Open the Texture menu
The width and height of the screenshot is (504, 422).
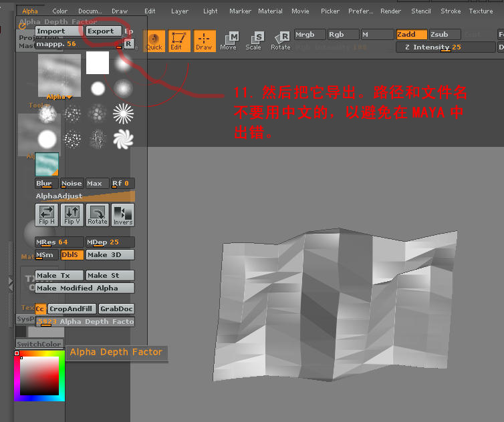point(481,11)
